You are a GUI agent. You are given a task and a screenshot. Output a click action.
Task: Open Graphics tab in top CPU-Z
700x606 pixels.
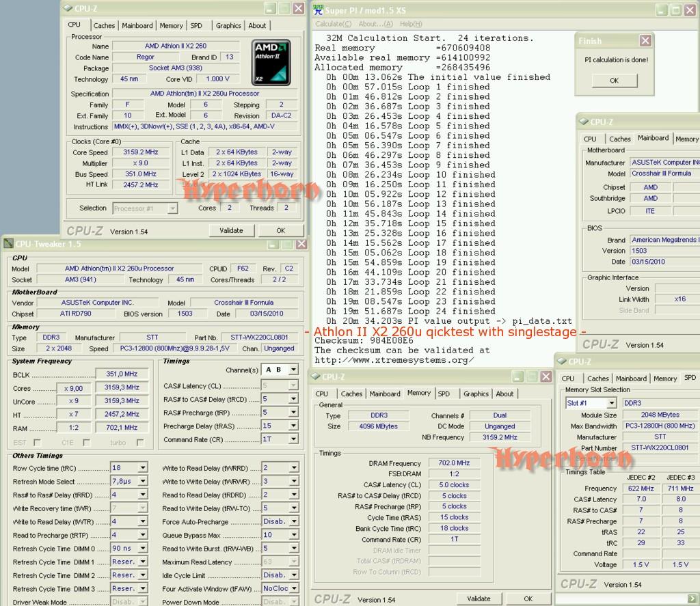(228, 26)
